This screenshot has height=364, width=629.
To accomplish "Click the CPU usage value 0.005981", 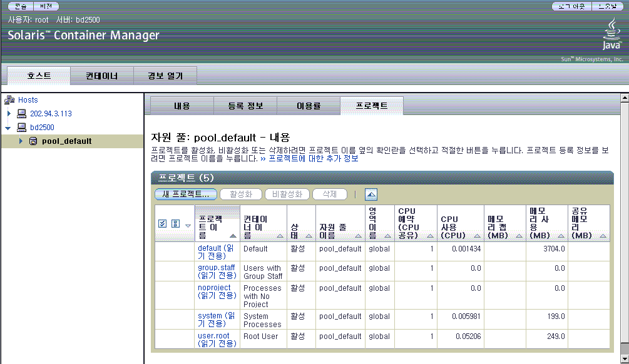I will pos(466,316).
